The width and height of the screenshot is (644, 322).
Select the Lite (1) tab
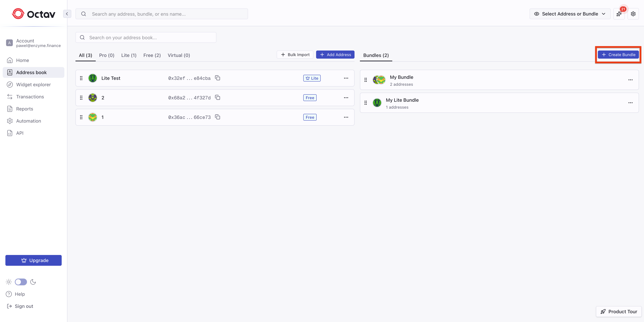coord(129,55)
